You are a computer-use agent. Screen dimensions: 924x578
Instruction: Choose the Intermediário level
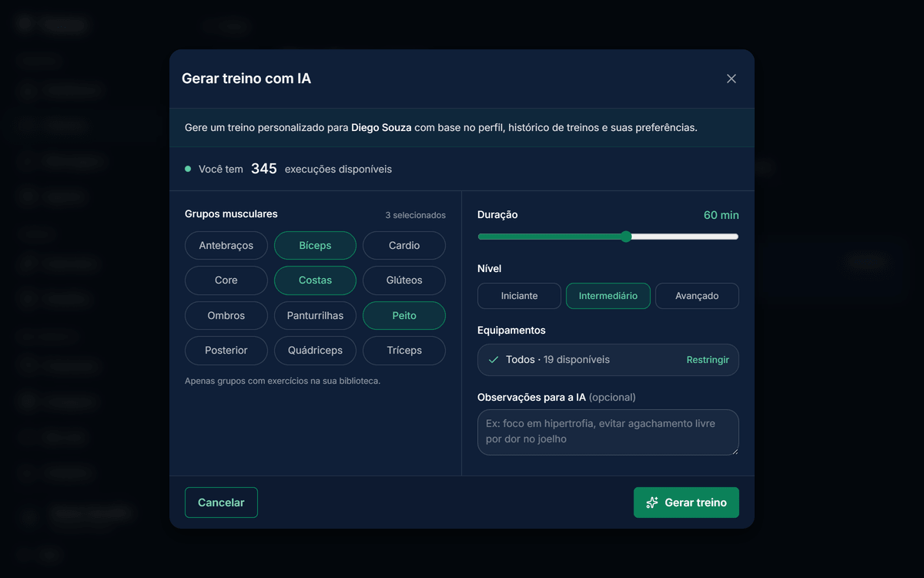pyautogui.click(x=608, y=296)
